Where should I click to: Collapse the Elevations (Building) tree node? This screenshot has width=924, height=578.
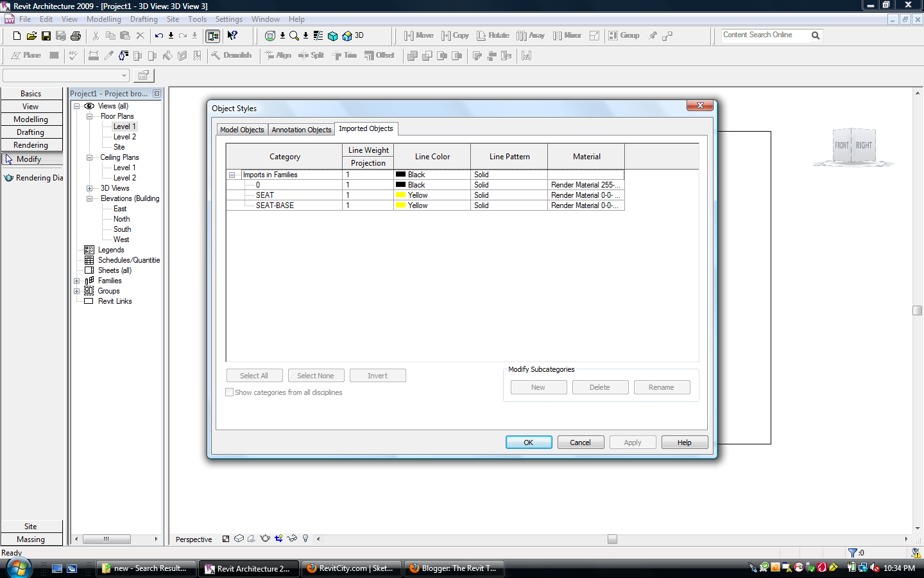[89, 198]
